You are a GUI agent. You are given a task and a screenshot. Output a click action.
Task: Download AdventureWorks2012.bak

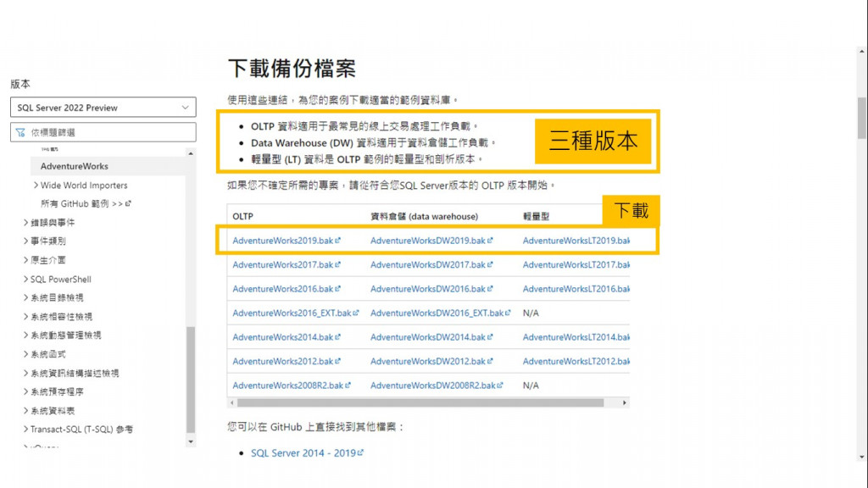(287, 361)
